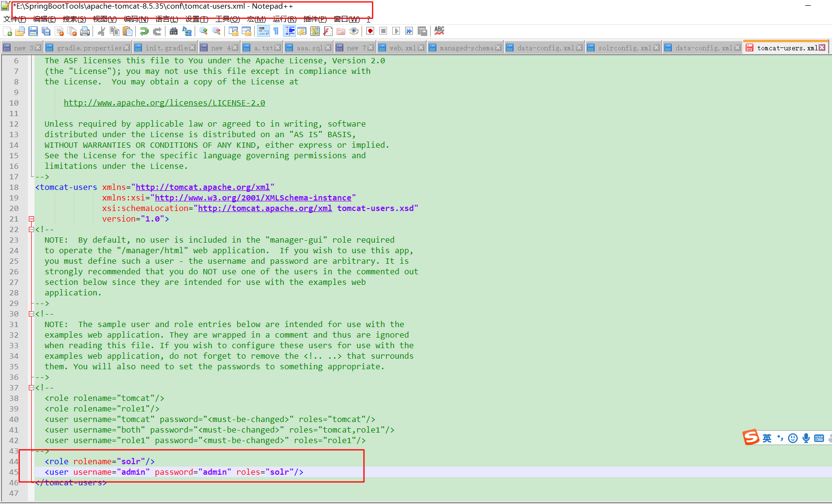Follow the xmlns tomcat.apache.org/xml link on line 18
This screenshot has width=832, height=504.
point(203,187)
